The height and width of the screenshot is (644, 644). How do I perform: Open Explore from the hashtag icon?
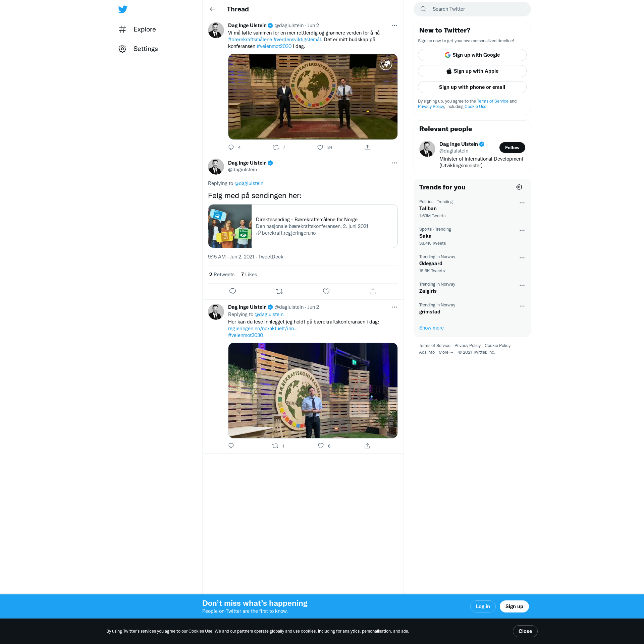click(x=122, y=29)
